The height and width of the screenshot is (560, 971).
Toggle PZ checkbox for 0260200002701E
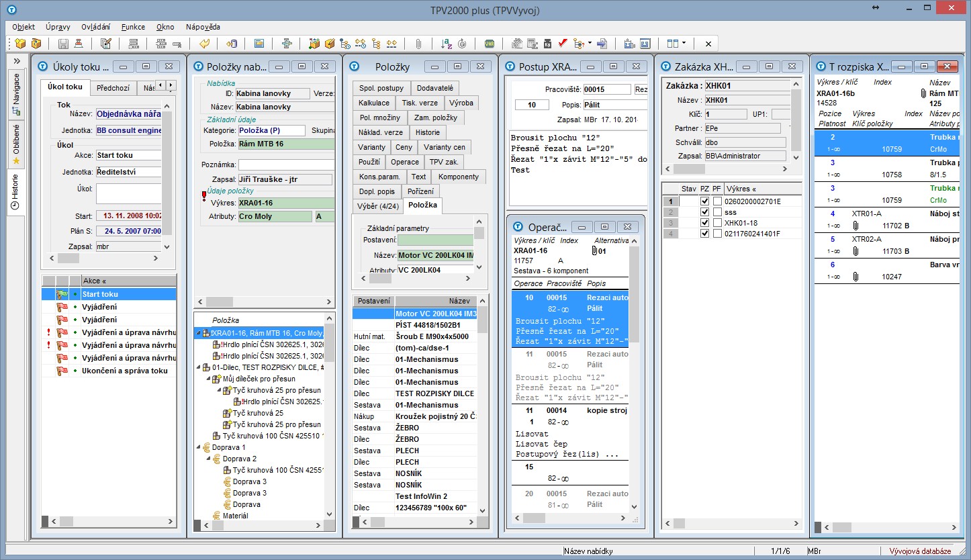pyautogui.click(x=705, y=201)
